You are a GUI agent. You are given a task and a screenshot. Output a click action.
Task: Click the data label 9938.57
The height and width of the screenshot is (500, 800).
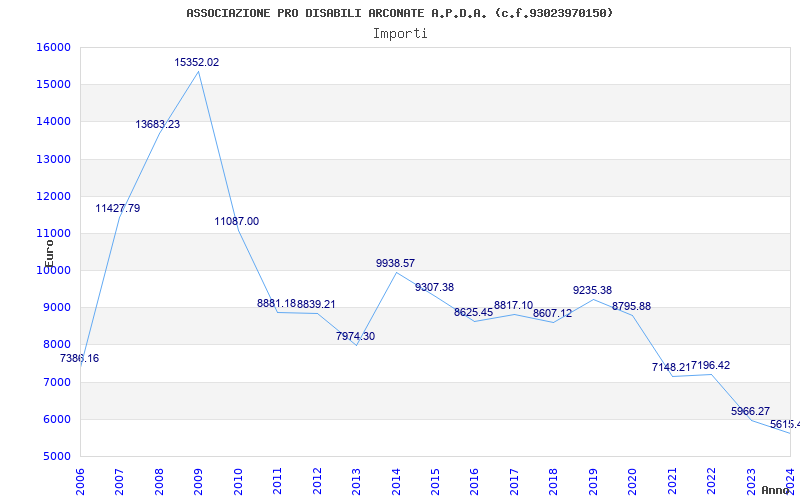[395, 264]
